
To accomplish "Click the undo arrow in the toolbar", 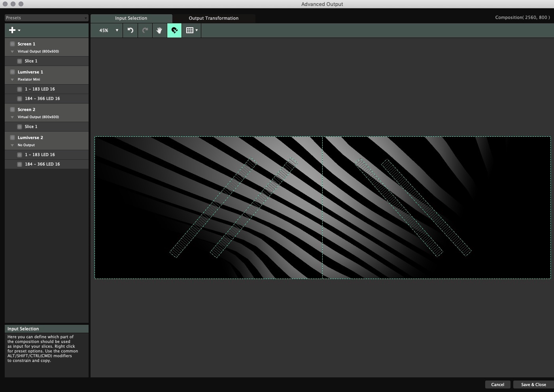I will click(130, 30).
